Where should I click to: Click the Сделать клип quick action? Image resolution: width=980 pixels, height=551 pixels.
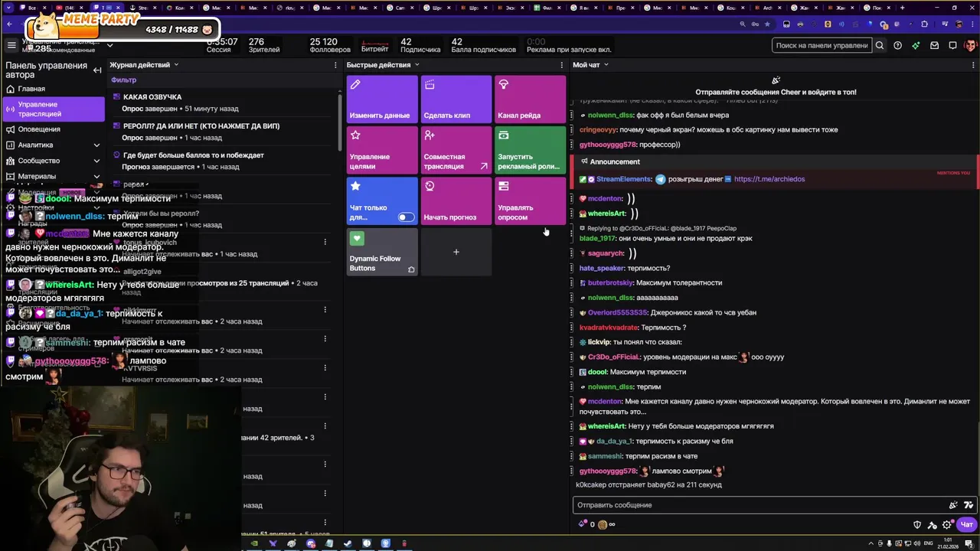tap(456, 99)
